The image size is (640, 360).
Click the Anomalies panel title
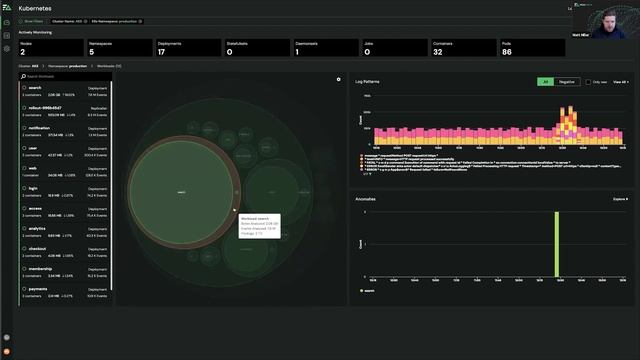365,199
